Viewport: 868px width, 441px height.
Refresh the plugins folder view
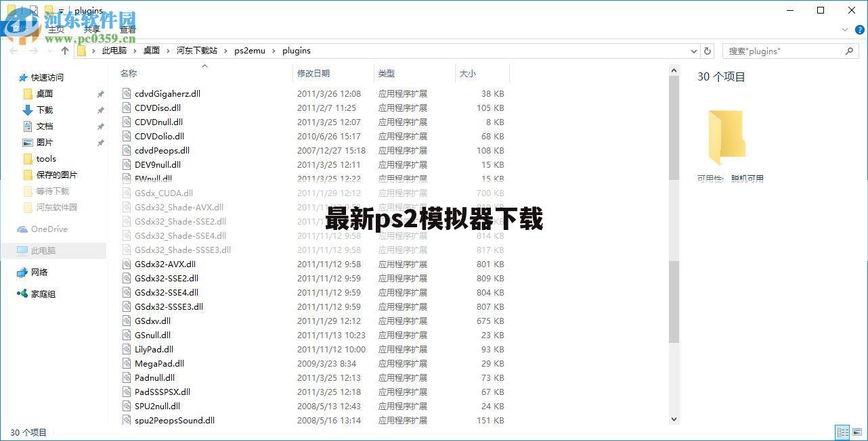pyautogui.click(x=708, y=51)
